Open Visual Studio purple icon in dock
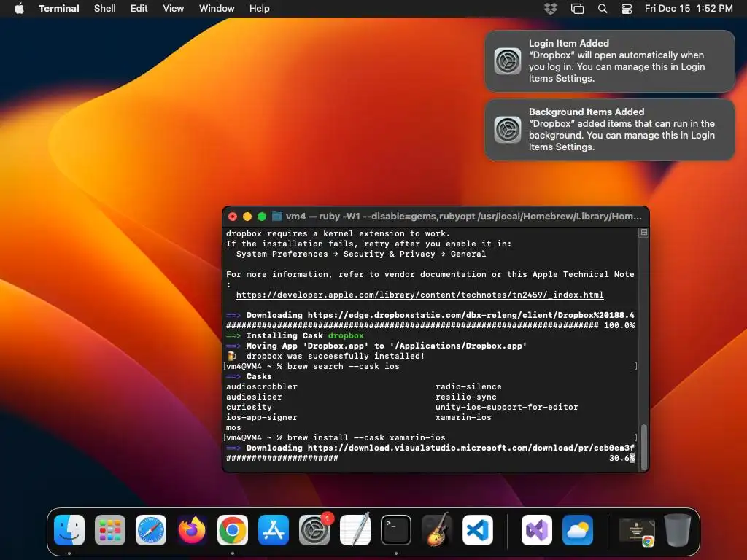This screenshot has height=560, width=747. (x=537, y=529)
